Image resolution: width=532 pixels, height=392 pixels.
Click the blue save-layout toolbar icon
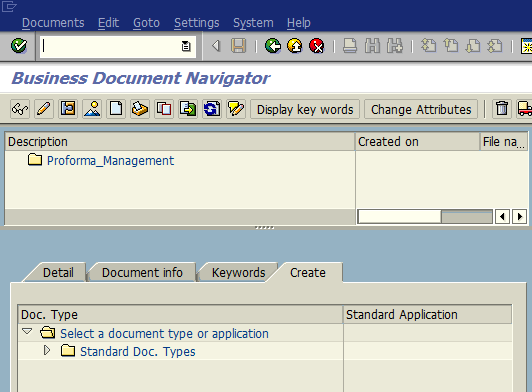click(x=68, y=109)
